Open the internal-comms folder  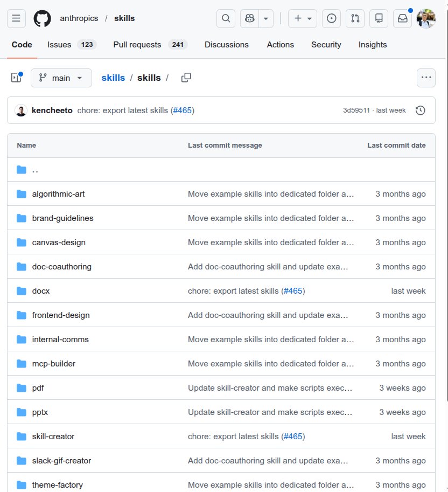tap(60, 339)
